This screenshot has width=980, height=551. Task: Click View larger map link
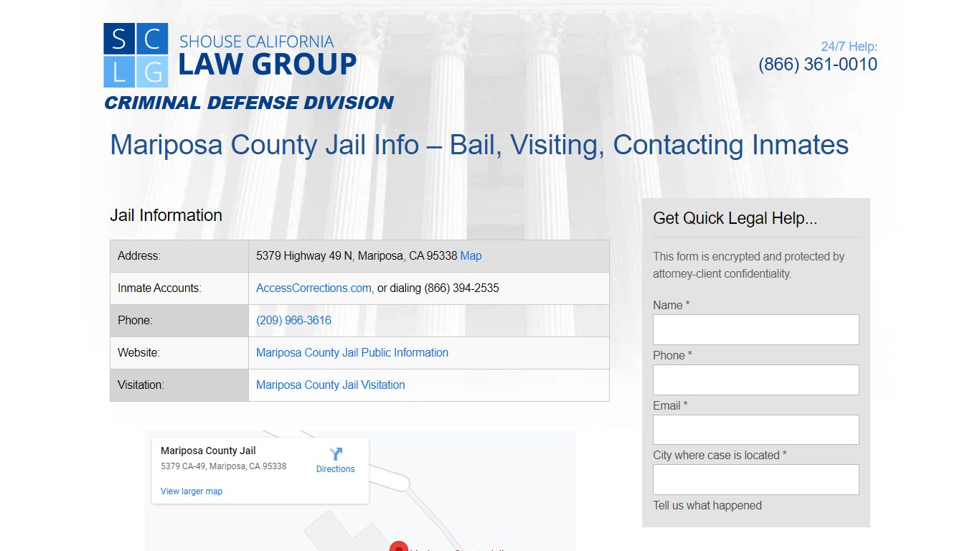pyautogui.click(x=192, y=491)
